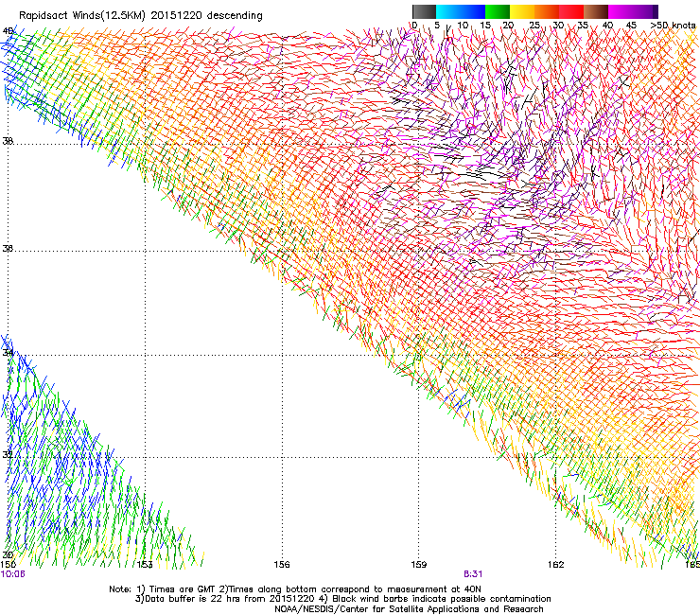Click the dark purple 45-50 knots legend swatch
Image resolution: width=700 pixels, height=615 pixels.
645,11
